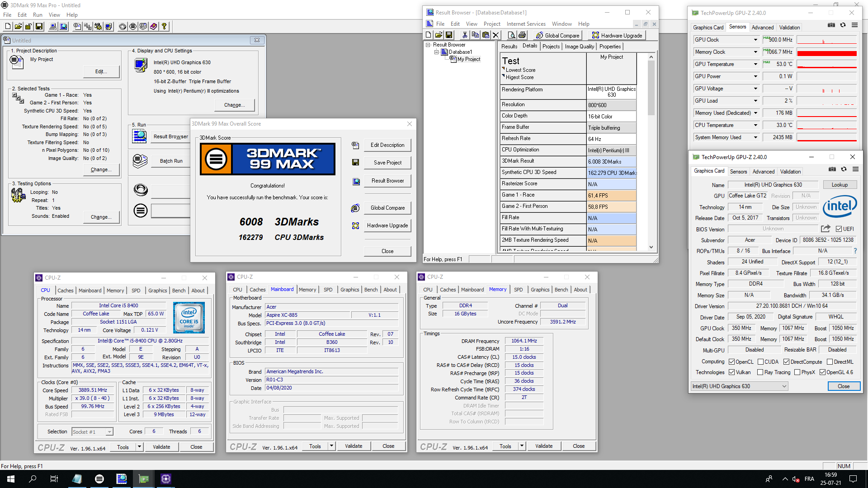The width and height of the screenshot is (868, 488).
Task: Open GPU Clock sensor dropdown
Action: pyautogui.click(x=755, y=40)
